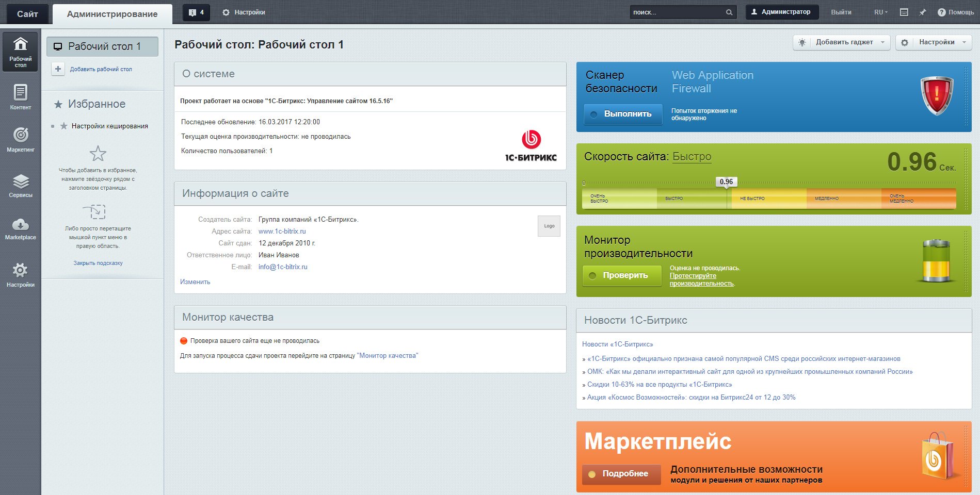Click the Медленно speed scale segment
Screen dimensions: 980x495
click(x=844, y=199)
